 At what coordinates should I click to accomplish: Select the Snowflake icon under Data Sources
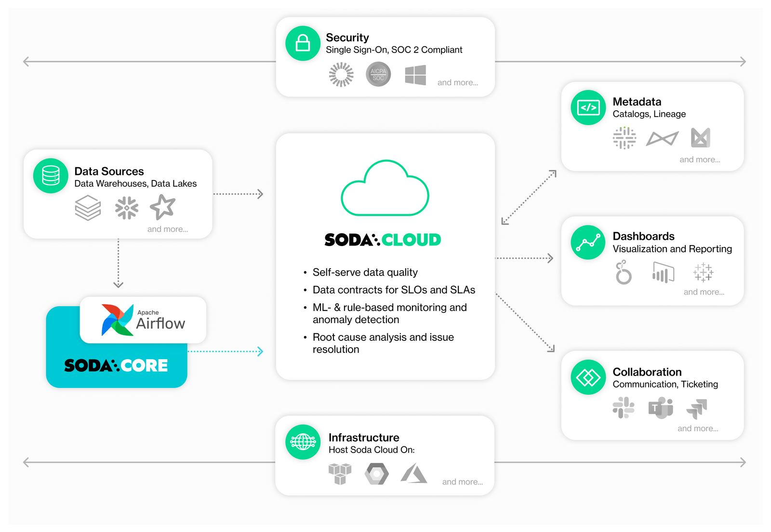tap(126, 208)
